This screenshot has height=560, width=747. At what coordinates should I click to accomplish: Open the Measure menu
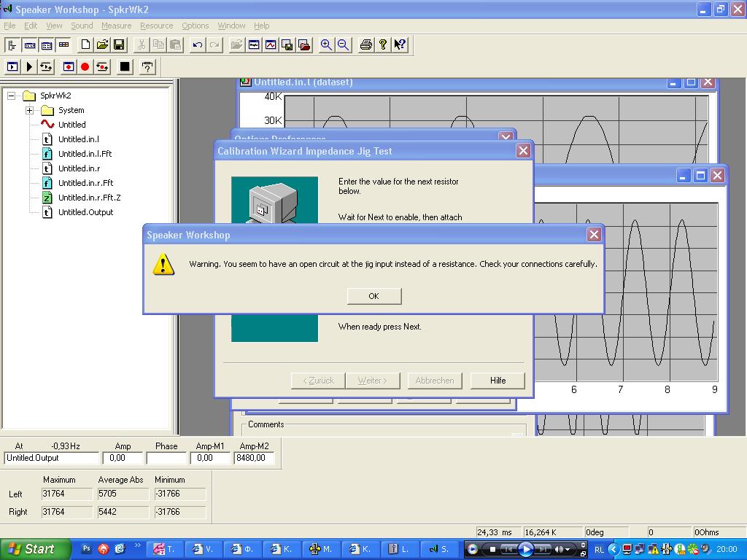click(x=116, y=26)
